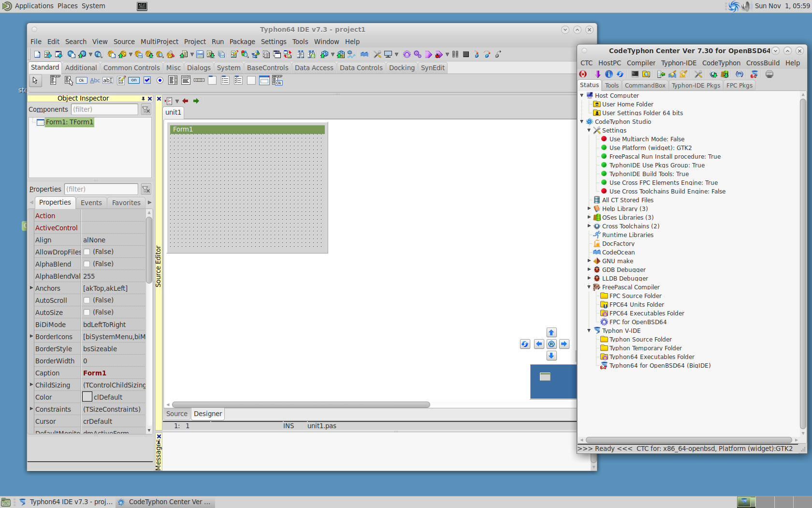The height and width of the screenshot is (508, 812).
Task: Click the red power icon in CodeTyphon Center
Action: click(x=583, y=74)
